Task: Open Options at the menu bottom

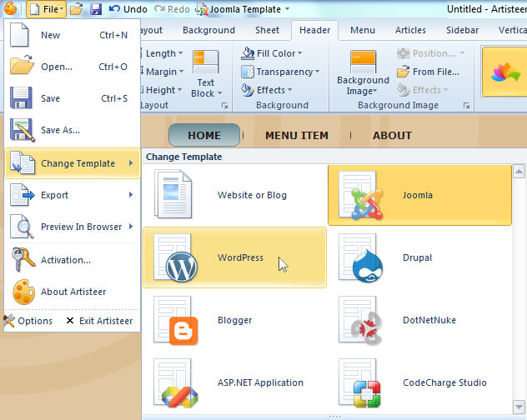Action: point(28,321)
